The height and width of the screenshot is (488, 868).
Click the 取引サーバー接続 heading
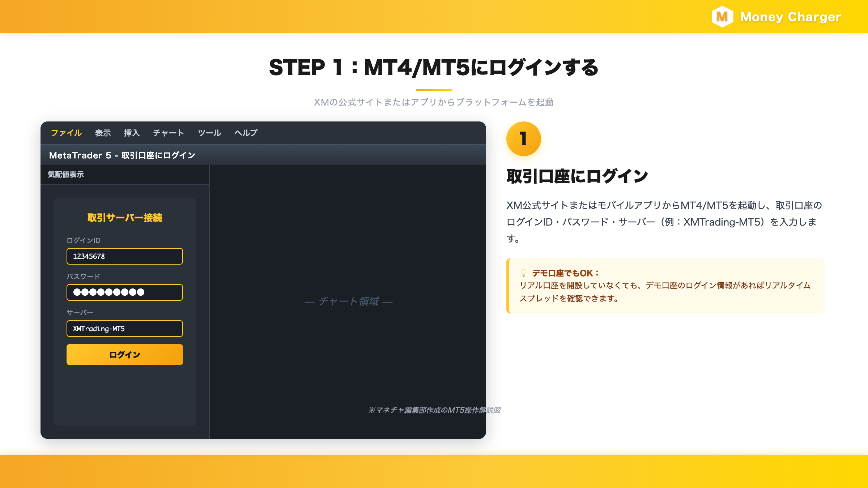125,218
